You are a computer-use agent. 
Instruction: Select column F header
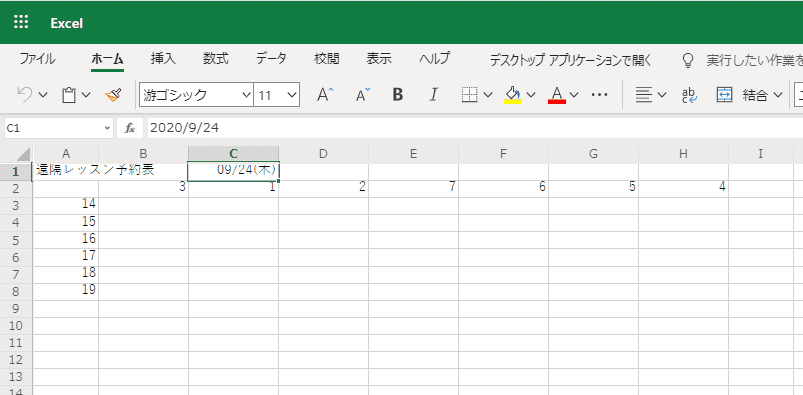pyautogui.click(x=503, y=154)
